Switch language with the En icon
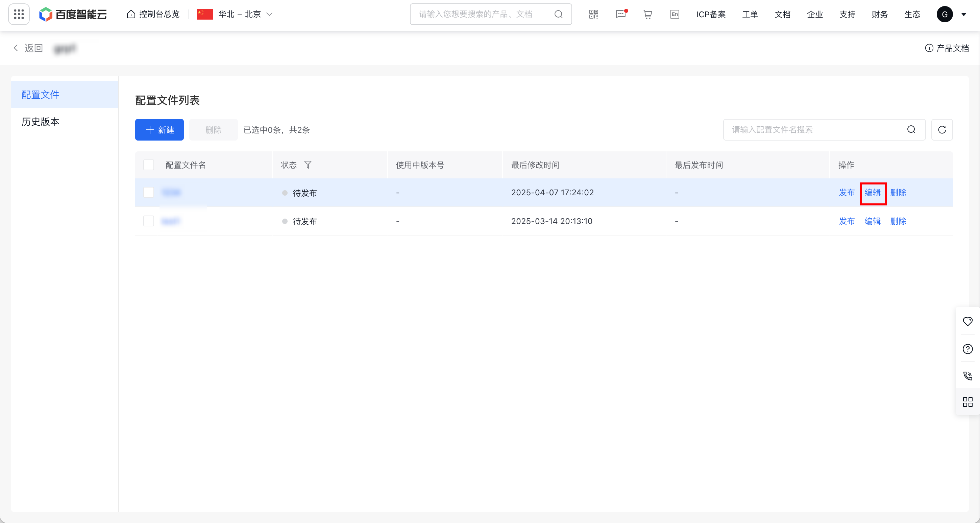 click(675, 15)
